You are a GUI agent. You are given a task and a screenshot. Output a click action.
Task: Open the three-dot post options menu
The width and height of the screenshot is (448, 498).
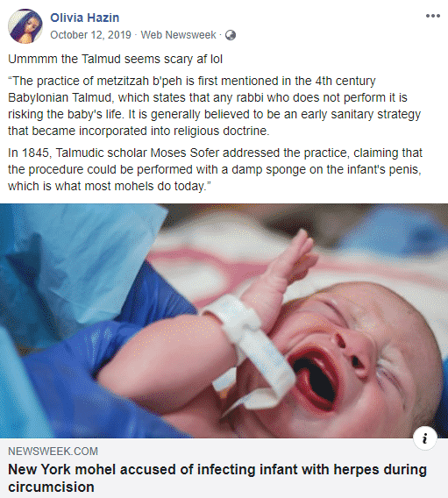pyautogui.click(x=433, y=16)
